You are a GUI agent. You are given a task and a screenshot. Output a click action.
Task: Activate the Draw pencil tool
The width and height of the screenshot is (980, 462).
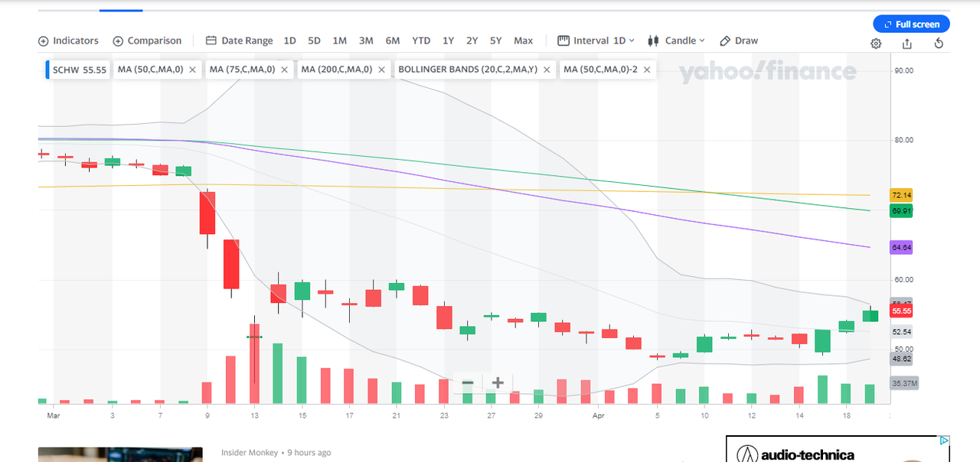pos(738,41)
